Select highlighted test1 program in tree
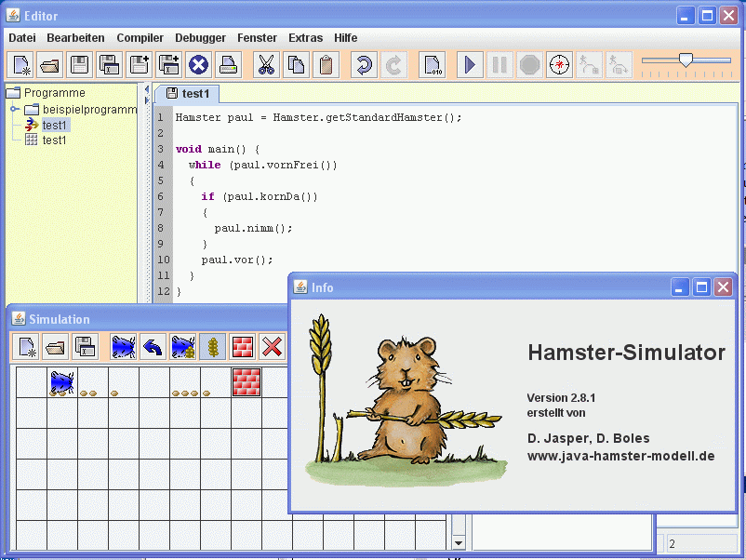 tap(54, 125)
